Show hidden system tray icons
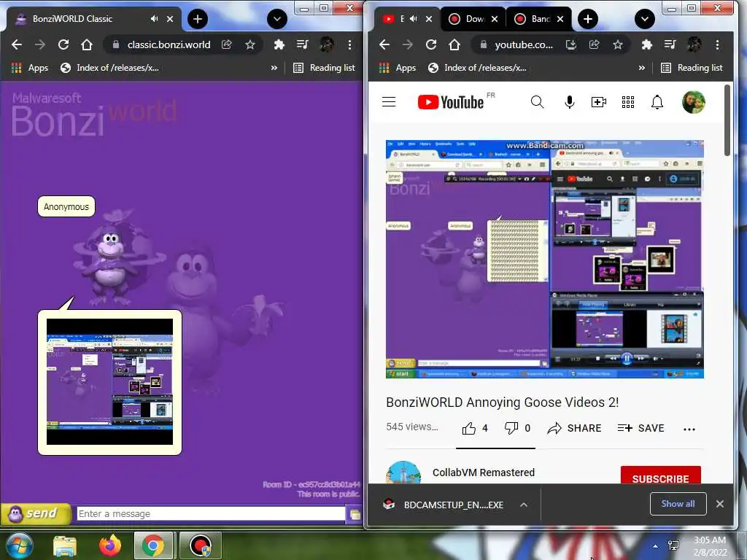Viewport: 747px width, 560px height. (x=656, y=547)
